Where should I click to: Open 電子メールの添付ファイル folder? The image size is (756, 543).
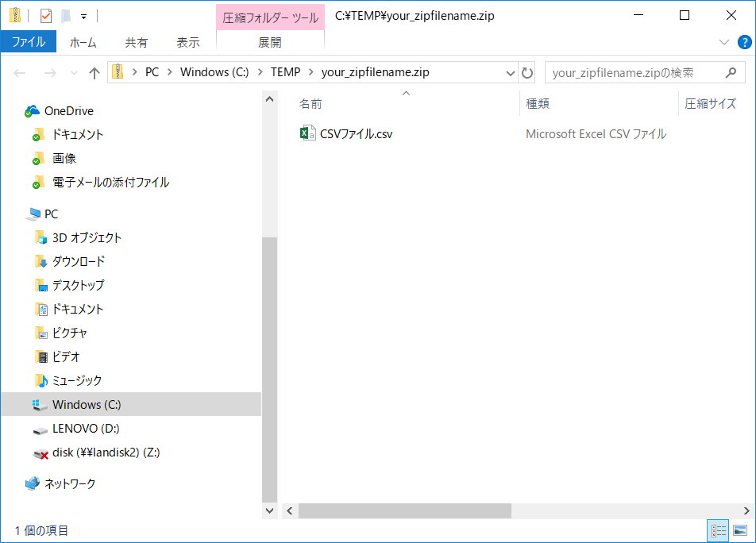110,182
